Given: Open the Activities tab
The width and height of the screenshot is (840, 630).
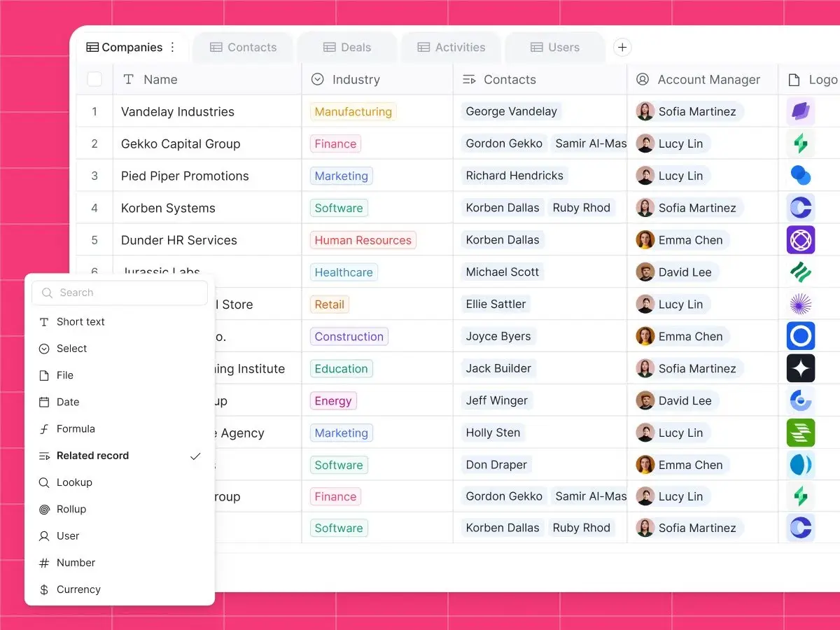Looking at the screenshot, I should (450, 47).
